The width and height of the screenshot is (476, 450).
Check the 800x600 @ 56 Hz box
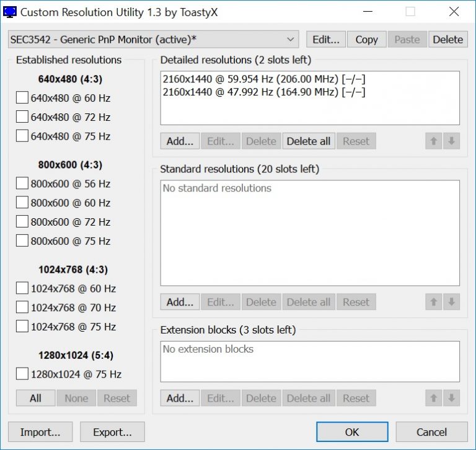click(22, 183)
